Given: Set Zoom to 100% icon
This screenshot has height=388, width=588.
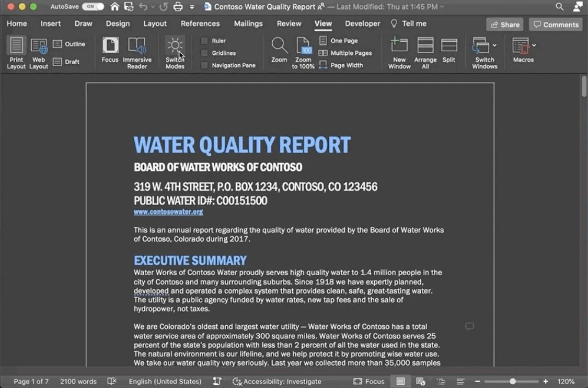Looking at the screenshot, I should pyautogui.click(x=303, y=45).
